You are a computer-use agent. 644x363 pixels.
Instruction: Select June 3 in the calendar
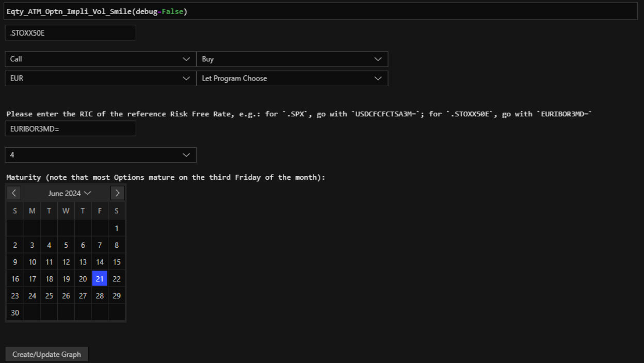[32, 245]
